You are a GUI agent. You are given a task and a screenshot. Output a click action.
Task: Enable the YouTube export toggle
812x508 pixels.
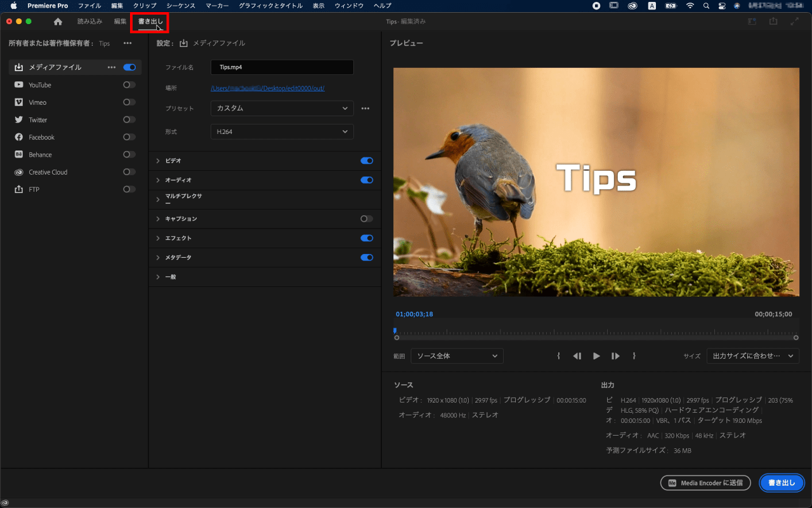click(x=129, y=85)
